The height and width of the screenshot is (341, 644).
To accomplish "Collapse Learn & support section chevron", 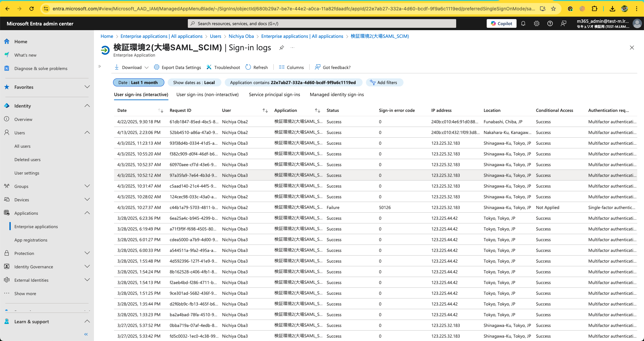I will [87, 322].
